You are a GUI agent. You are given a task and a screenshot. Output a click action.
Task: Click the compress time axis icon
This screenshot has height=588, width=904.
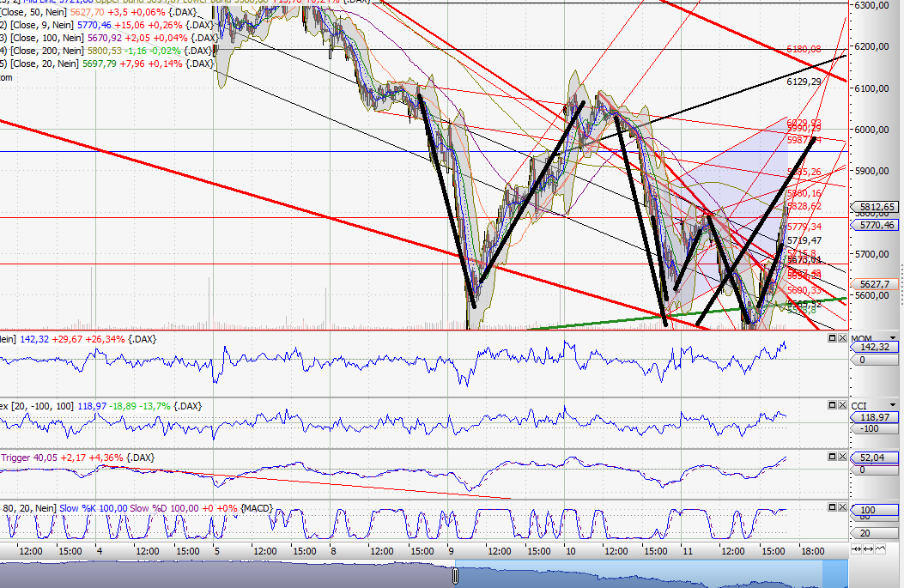pos(856,549)
